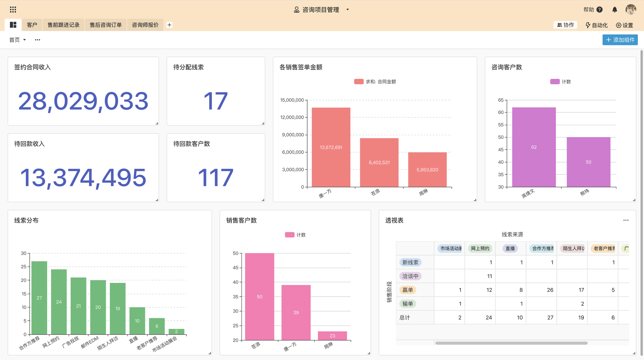Click the 线索分布 widget title

click(x=26, y=220)
